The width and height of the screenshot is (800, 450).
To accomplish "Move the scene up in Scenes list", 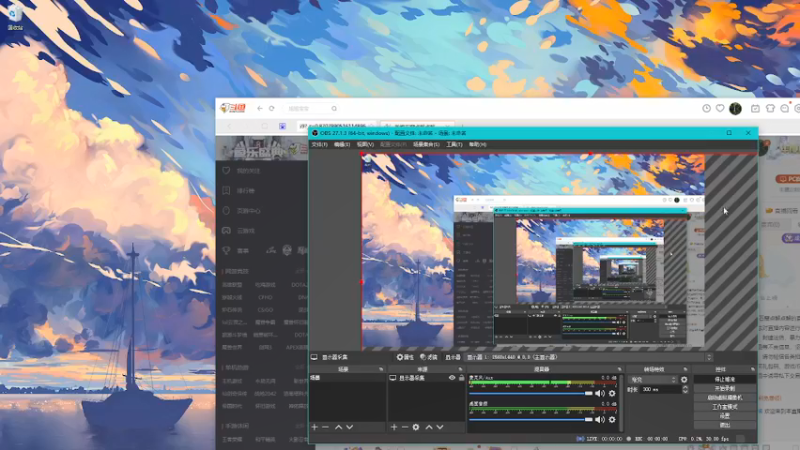I will click(x=338, y=427).
